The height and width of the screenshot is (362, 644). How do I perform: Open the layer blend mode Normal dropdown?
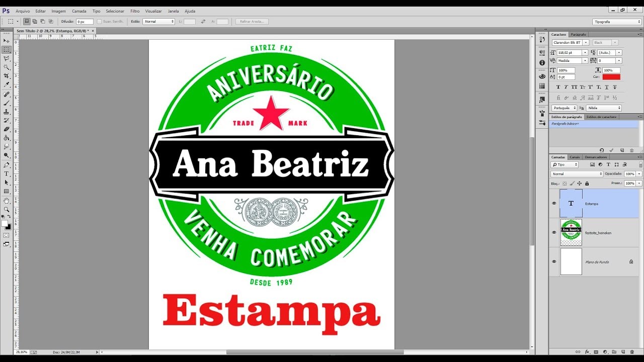click(577, 174)
